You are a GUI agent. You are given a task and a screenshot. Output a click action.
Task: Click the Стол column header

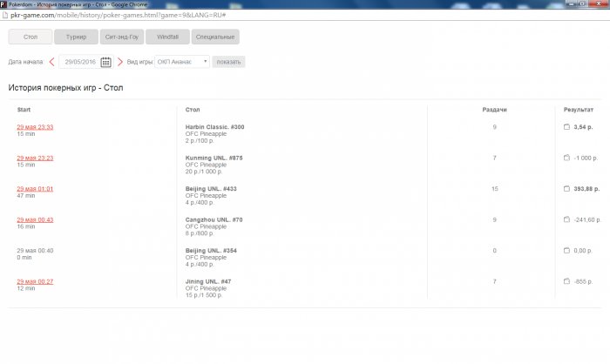click(x=193, y=110)
